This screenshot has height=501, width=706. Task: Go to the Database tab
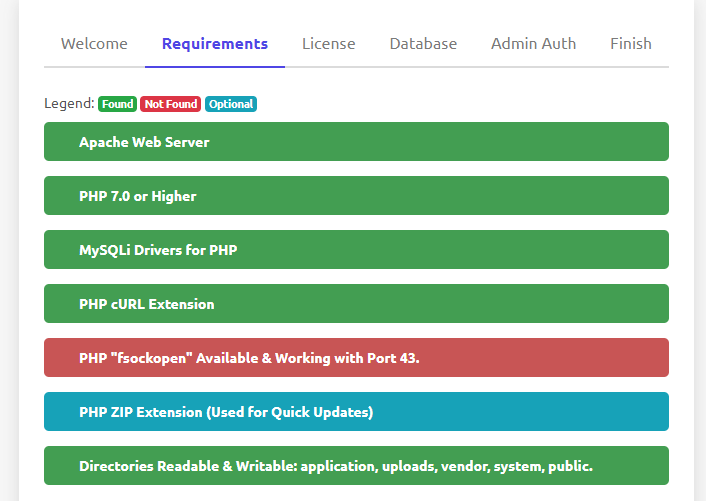[x=423, y=44]
